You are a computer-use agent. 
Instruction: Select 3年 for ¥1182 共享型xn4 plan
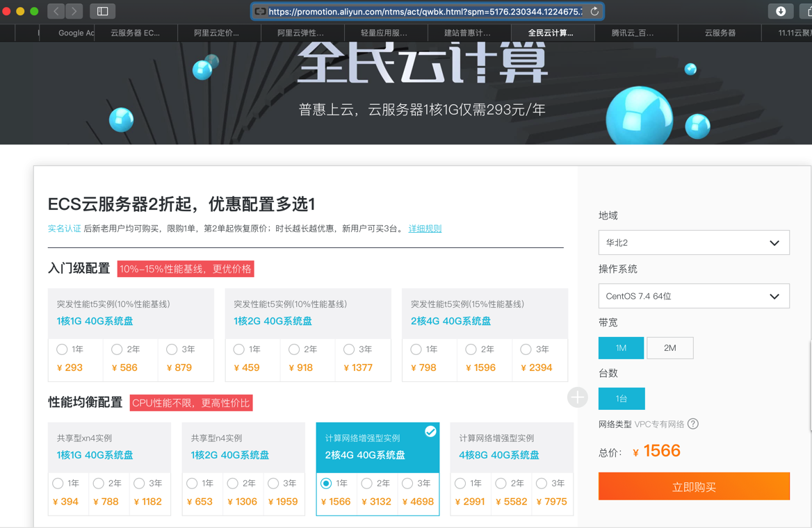click(139, 483)
